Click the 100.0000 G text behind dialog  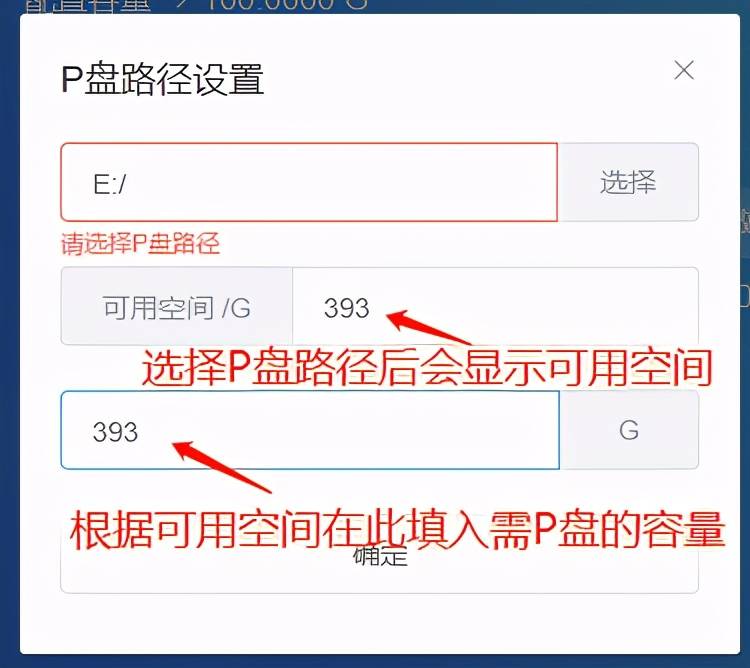(x=287, y=6)
